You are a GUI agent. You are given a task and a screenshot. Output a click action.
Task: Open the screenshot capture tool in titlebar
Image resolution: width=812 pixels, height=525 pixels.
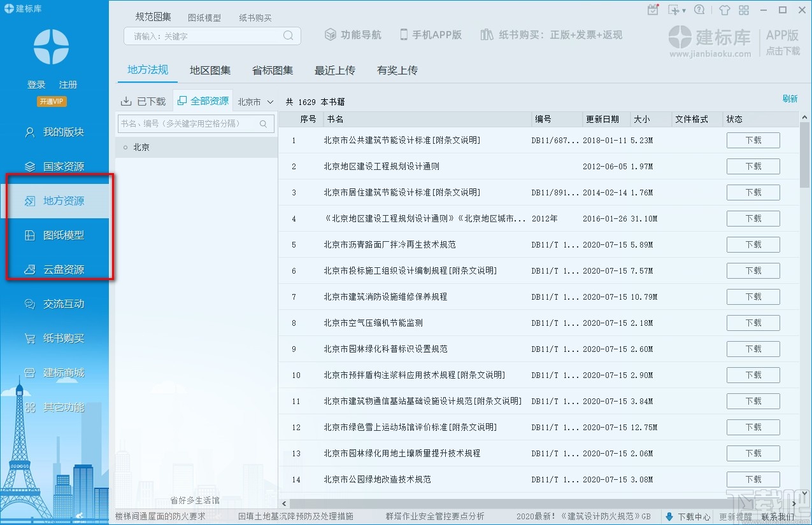pos(673,10)
